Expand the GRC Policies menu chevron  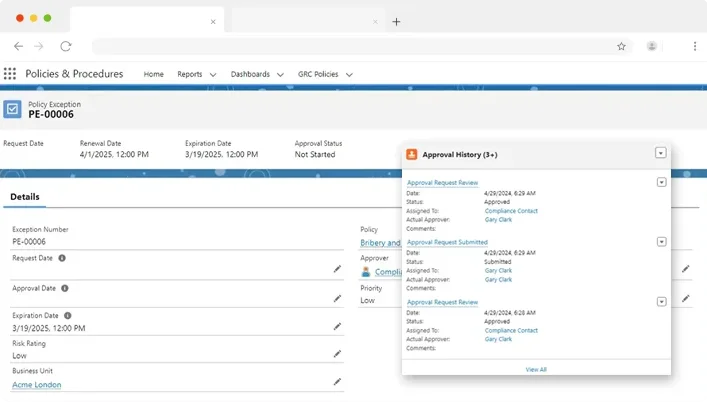349,74
